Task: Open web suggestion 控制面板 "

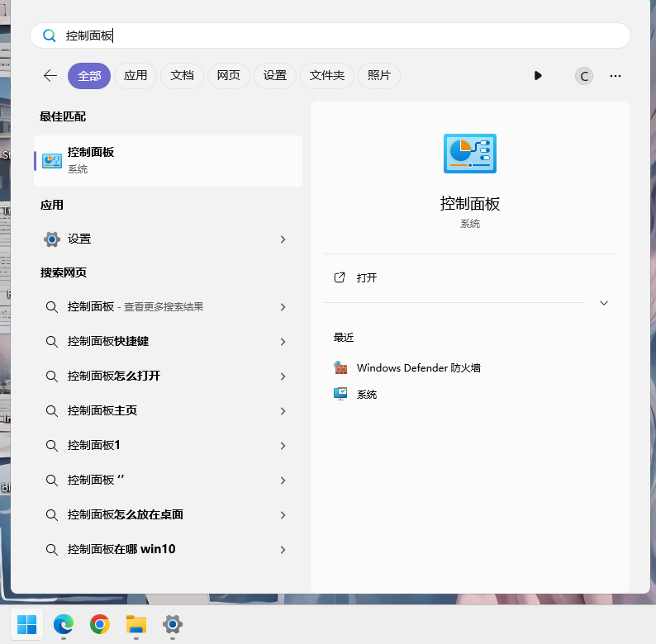Action: click(169, 480)
